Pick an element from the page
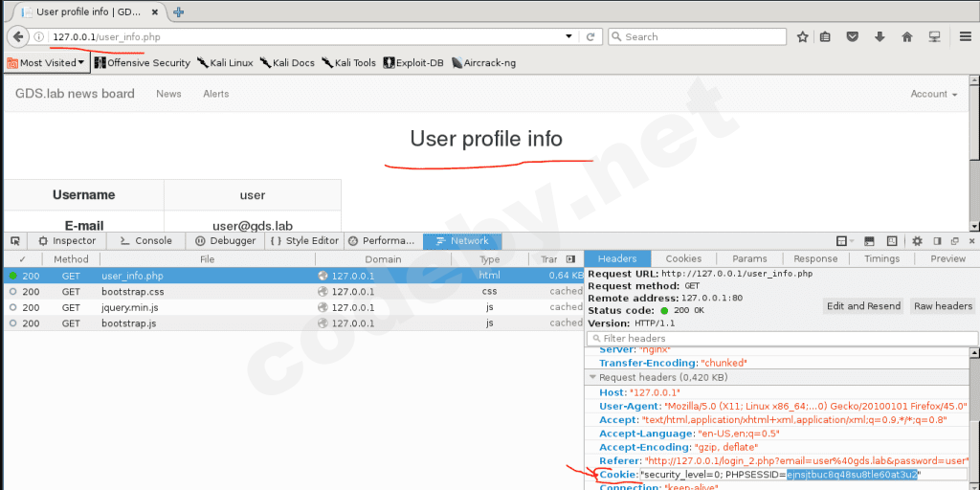Image resolution: width=980 pixels, height=490 pixels. pyautogui.click(x=15, y=240)
